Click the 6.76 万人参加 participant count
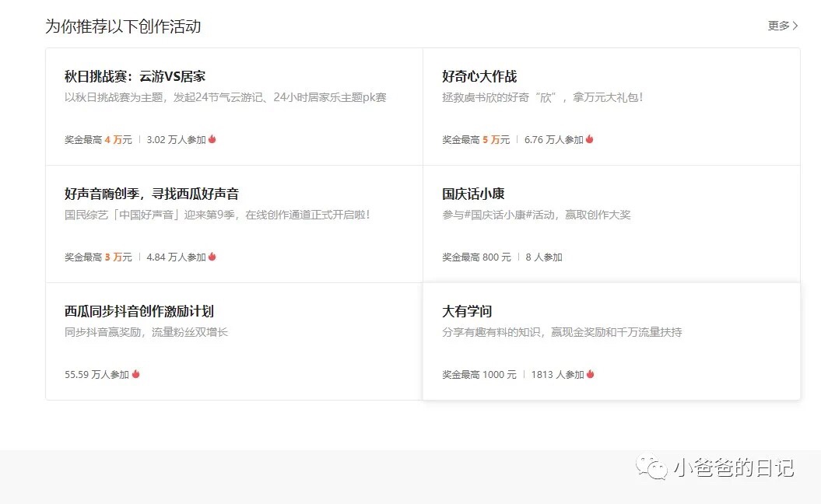821x504 pixels. pos(553,140)
